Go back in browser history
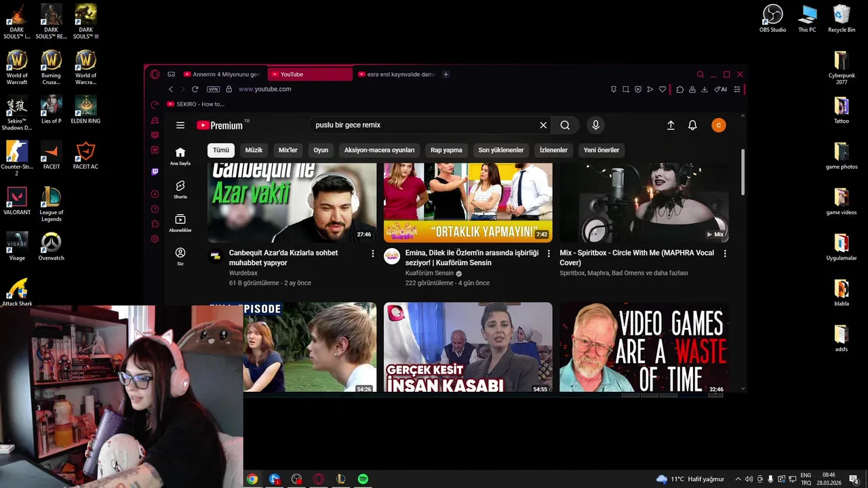This screenshot has height=488, width=868. (171, 89)
